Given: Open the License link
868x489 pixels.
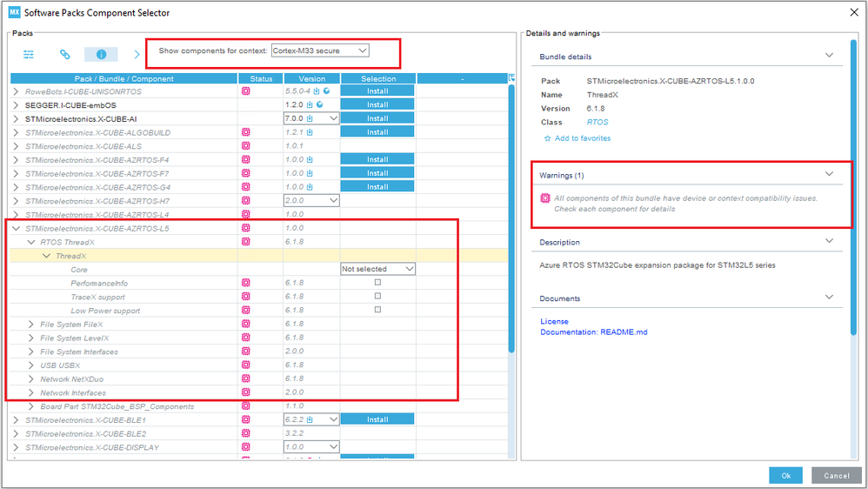Looking at the screenshot, I should coord(554,321).
